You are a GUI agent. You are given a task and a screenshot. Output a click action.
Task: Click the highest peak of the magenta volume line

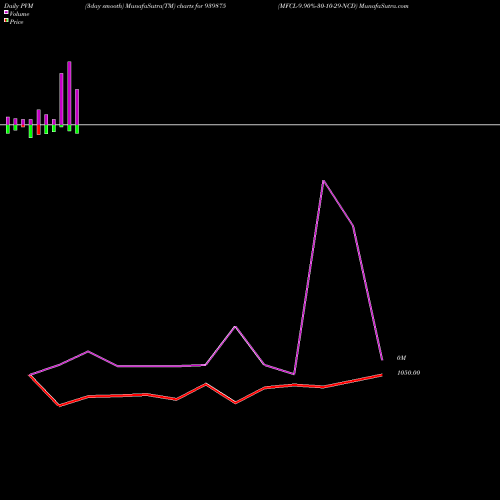click(323, 181)
